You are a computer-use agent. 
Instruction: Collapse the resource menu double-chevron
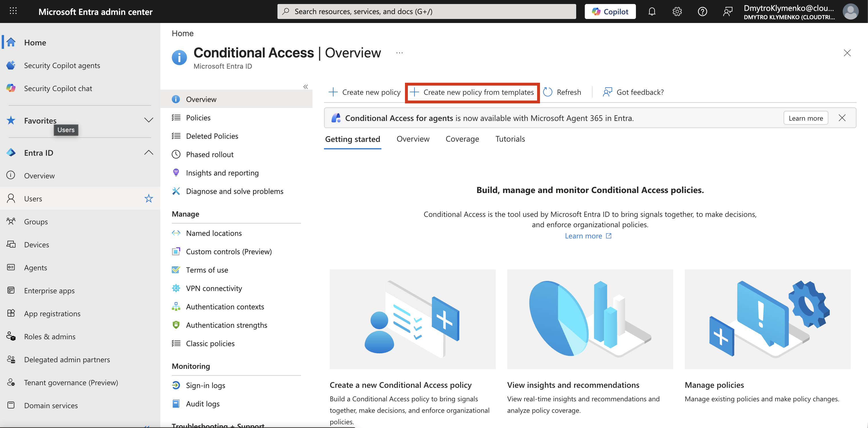click(305, 87)
